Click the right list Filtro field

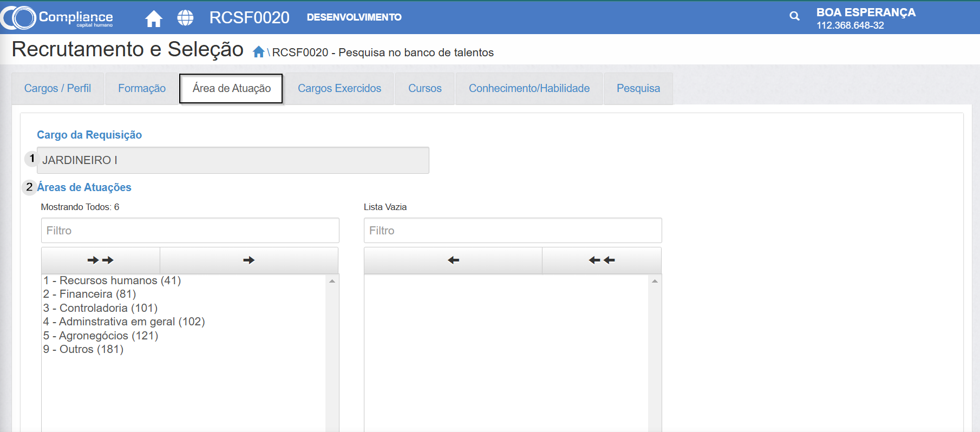click(x=513, y=231)
